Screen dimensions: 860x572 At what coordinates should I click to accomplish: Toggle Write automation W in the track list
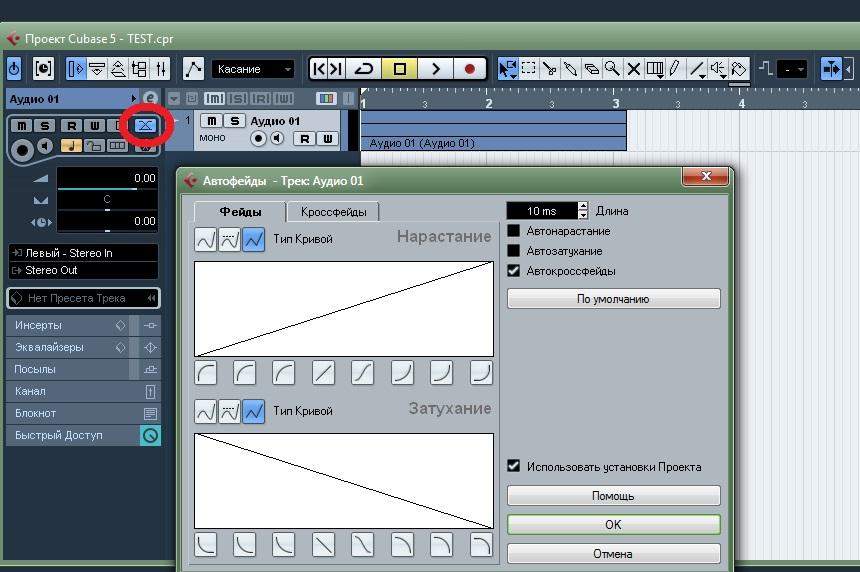coord(327,139)
